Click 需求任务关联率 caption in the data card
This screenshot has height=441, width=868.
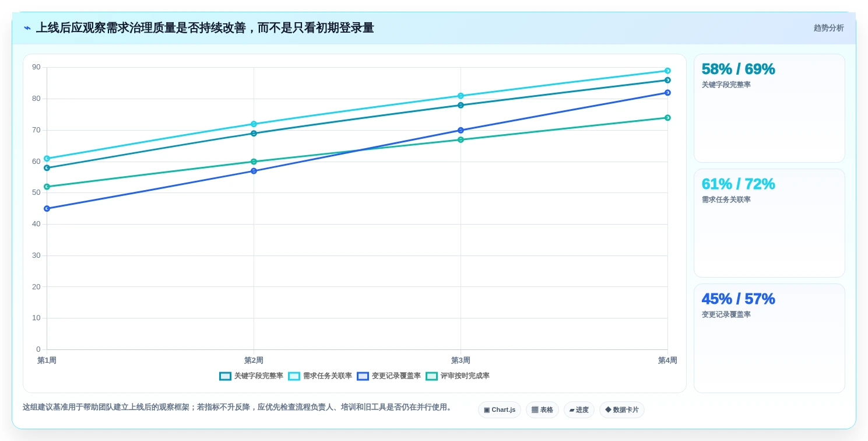726,199
